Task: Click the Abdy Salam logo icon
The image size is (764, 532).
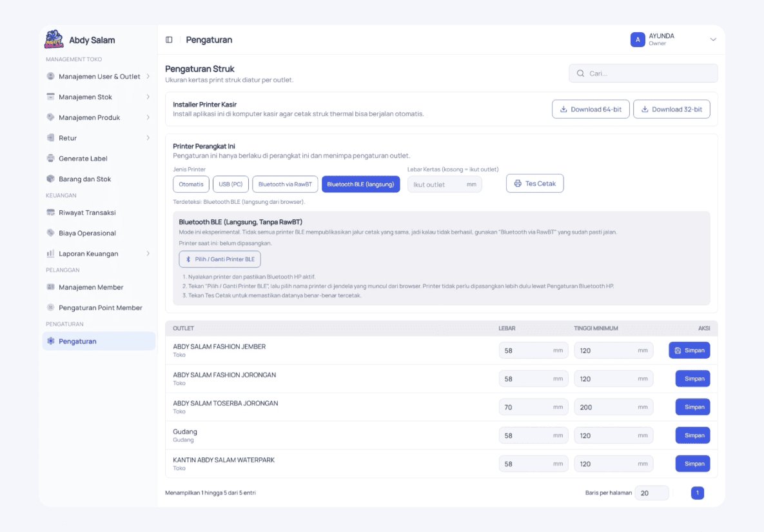Action: 54,39
